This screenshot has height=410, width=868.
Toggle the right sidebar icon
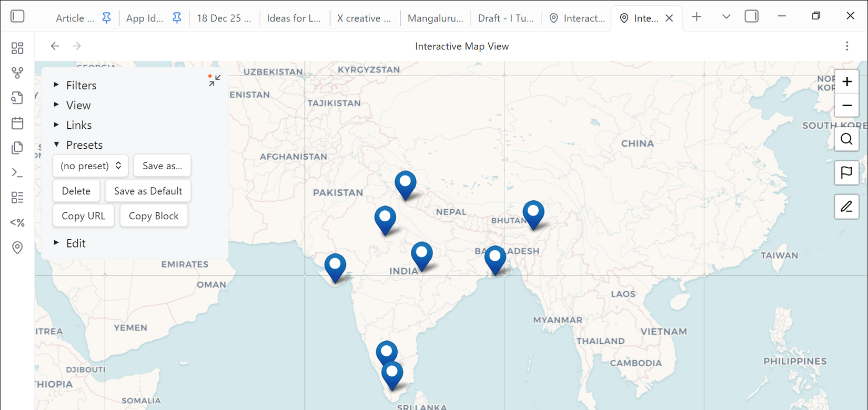pyautogui.click(x=752, y=16)
